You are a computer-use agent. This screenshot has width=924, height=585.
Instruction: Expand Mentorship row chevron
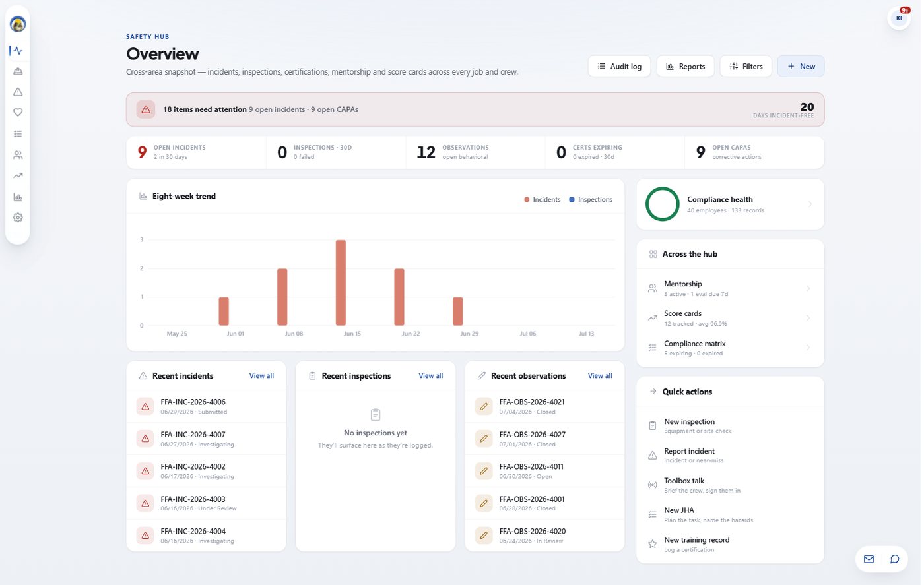tap(808, 289)
